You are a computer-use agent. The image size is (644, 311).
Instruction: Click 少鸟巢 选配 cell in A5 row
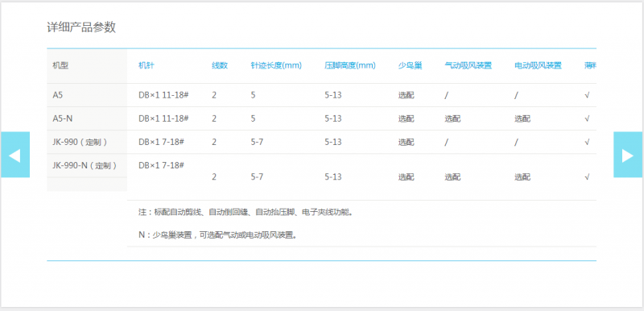(407, 95)
